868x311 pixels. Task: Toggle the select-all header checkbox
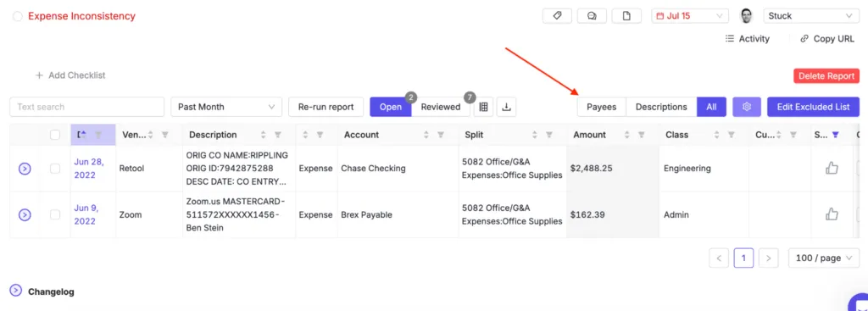click(55, 135)
